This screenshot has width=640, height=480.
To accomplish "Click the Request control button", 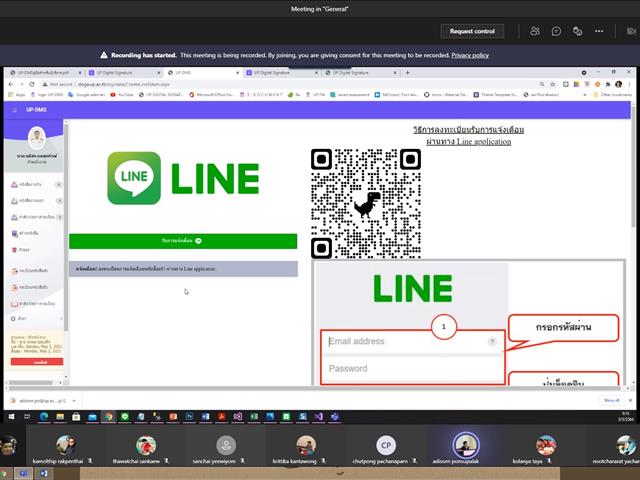I will click(472, 31).
